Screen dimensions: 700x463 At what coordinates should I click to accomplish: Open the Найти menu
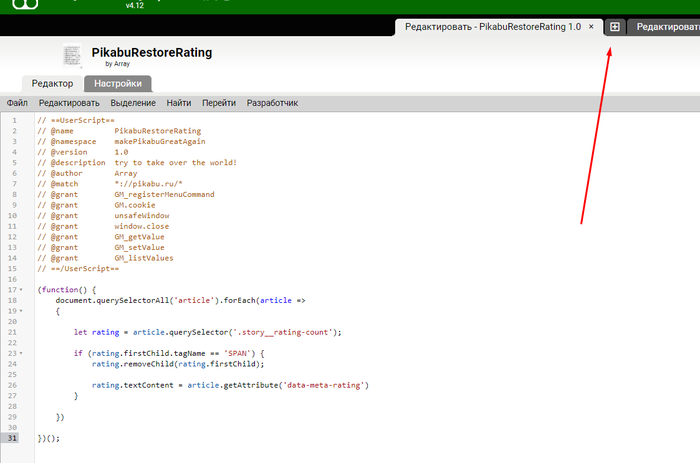[179, 102]
